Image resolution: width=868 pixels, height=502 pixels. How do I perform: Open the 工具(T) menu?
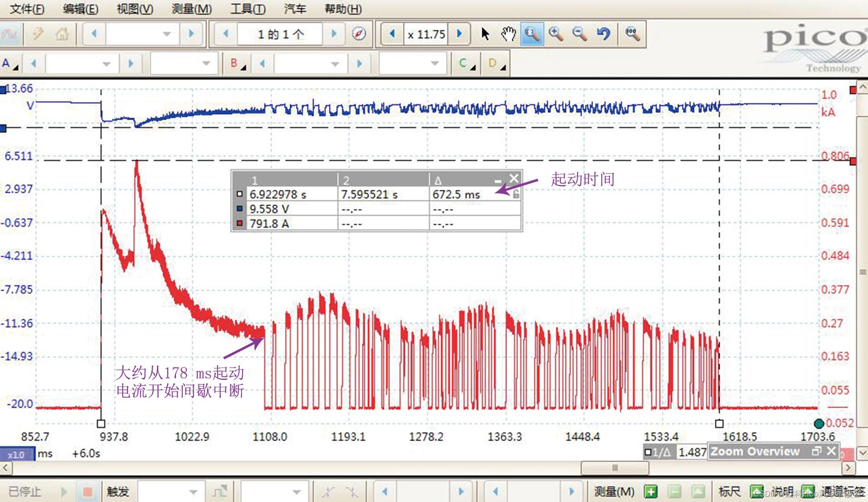point(248,9)
